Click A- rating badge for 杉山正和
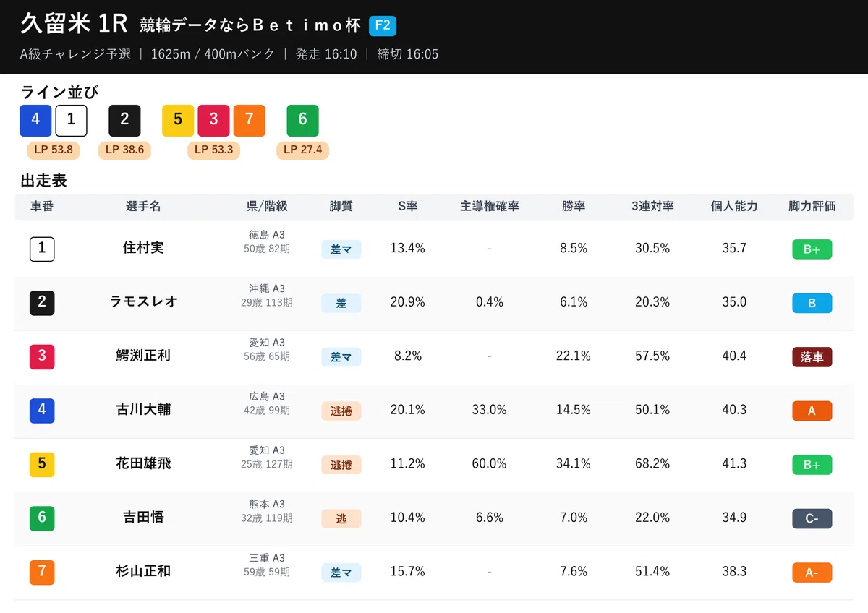868x613 pixels. (812, 573)
